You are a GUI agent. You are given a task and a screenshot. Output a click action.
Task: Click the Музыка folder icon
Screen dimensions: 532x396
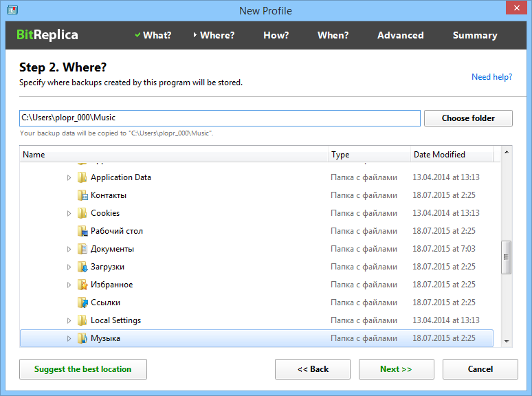tap(82, 338)
